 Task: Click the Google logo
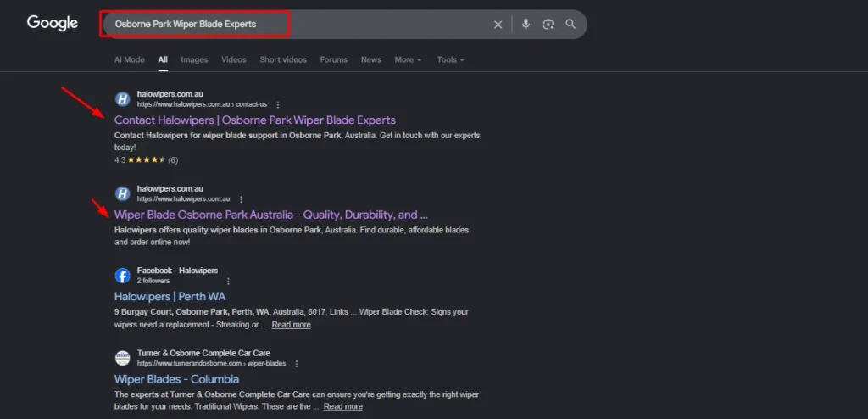[52, 24]
